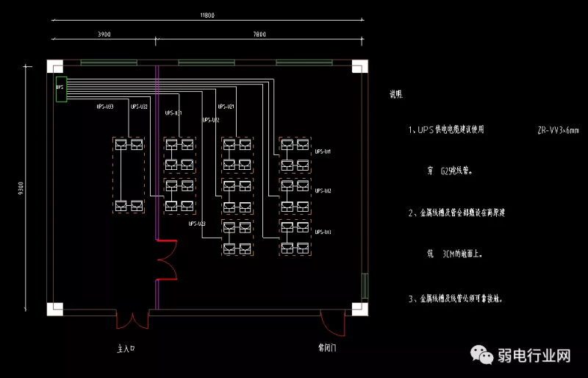Viewport: 588px width, 378px height.
Task: Select the 7800 dimension text
Action: [x=259, y=35]
